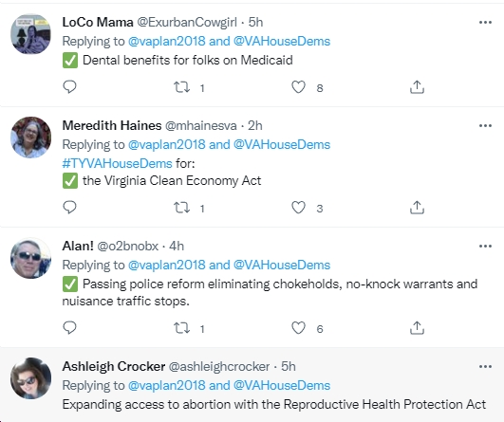504x422 pixels.
Task: Like Alan!'s tweet with 6 likes
Action: pyautogui.click(x=298, y=328)
